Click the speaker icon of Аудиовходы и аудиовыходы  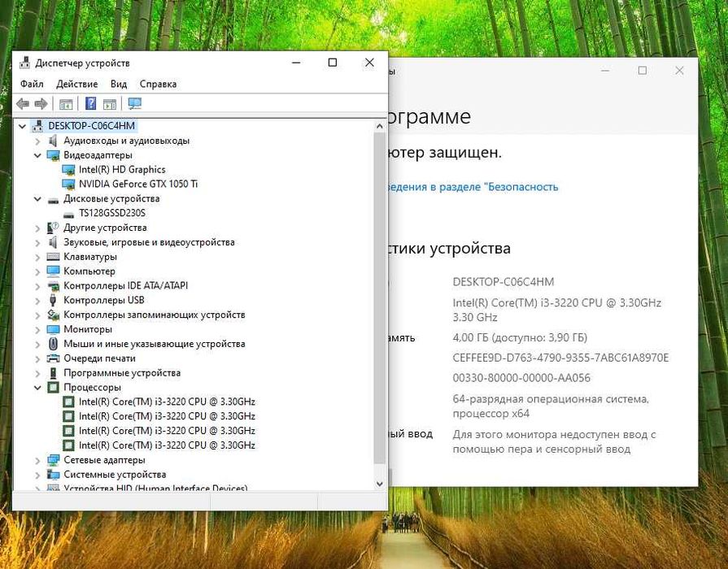click(53, 140)
